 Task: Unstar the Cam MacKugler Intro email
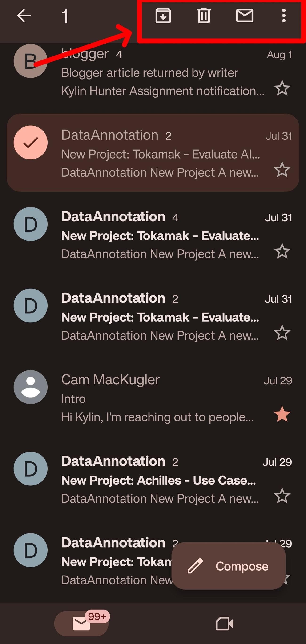pos(282,414)
